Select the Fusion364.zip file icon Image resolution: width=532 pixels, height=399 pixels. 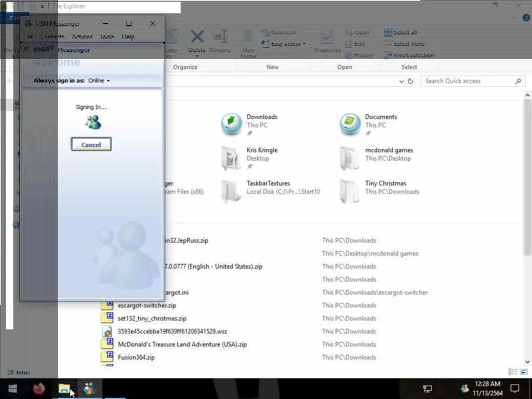coord(107,357)
